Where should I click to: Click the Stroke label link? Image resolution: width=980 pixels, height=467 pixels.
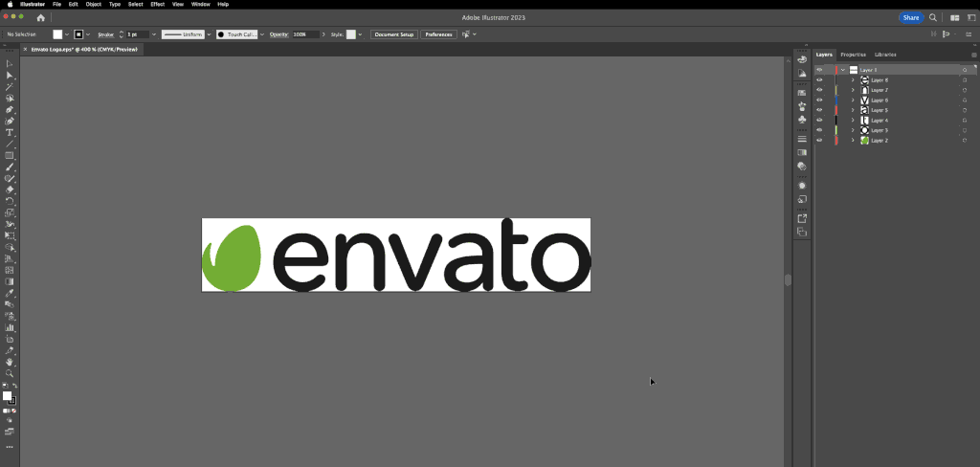point(105,34)
